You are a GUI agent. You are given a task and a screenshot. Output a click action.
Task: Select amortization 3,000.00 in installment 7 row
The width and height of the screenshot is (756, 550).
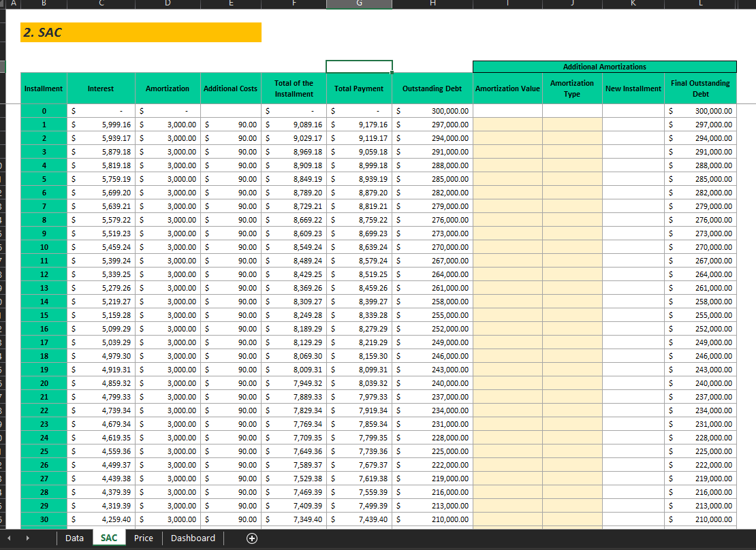(168, 206)
